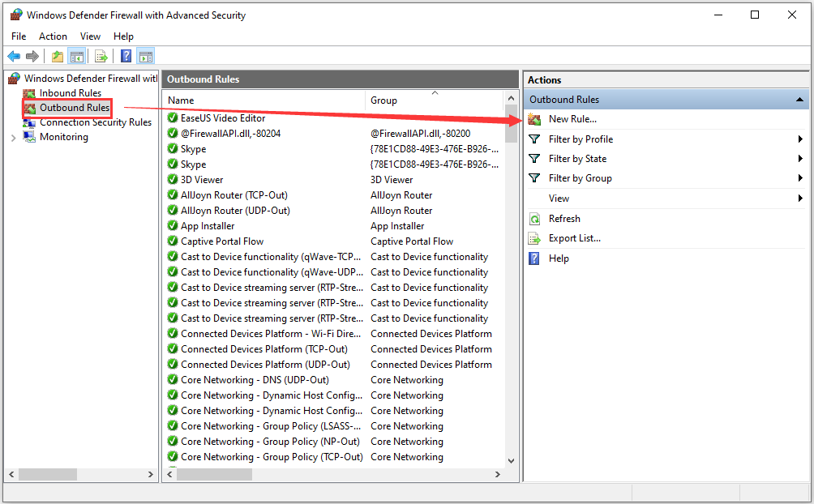814x504 pixels.
Task: Toggle Show/Hide Console Tree toolbar icon
Action: [77, 56]
